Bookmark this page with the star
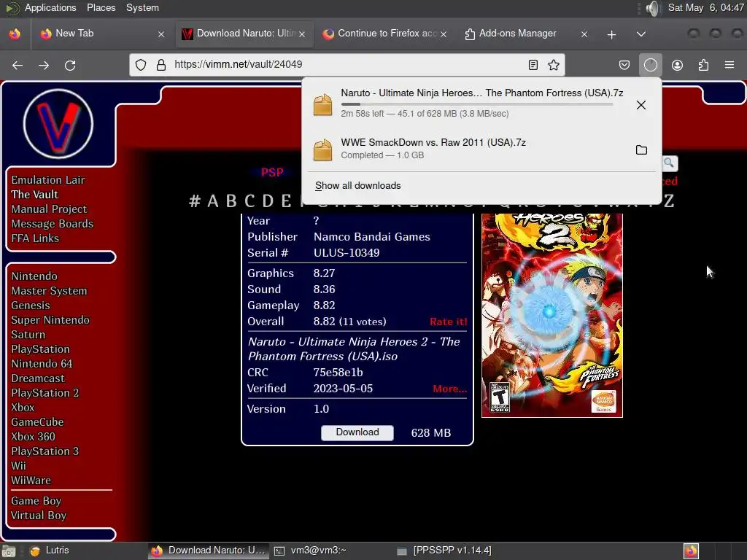 pyautogui.click(x=553, y=65)
